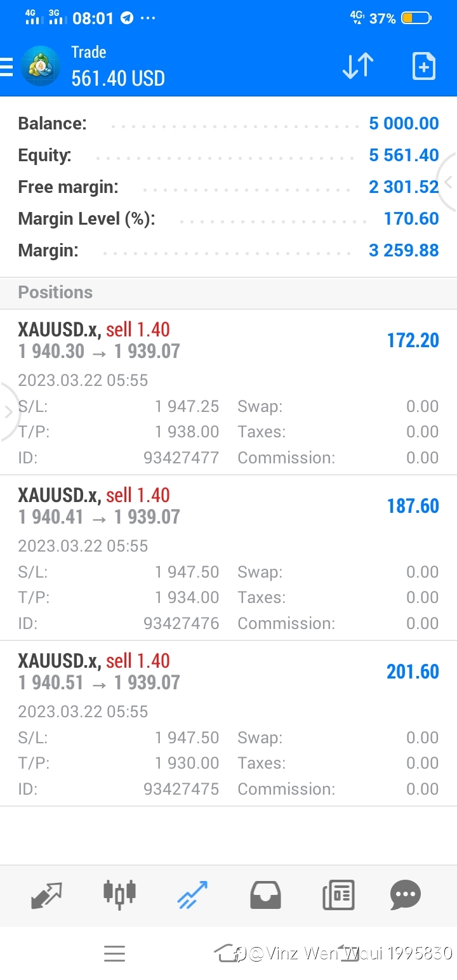Open sort options with the up-down arrows icon

coord(358,66)
